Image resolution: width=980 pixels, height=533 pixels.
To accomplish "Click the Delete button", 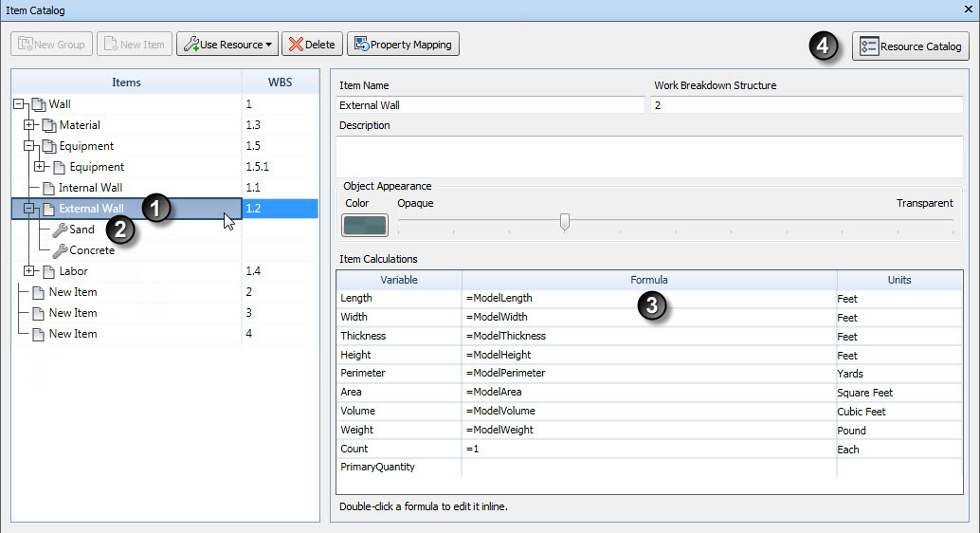I will point(313,45).
